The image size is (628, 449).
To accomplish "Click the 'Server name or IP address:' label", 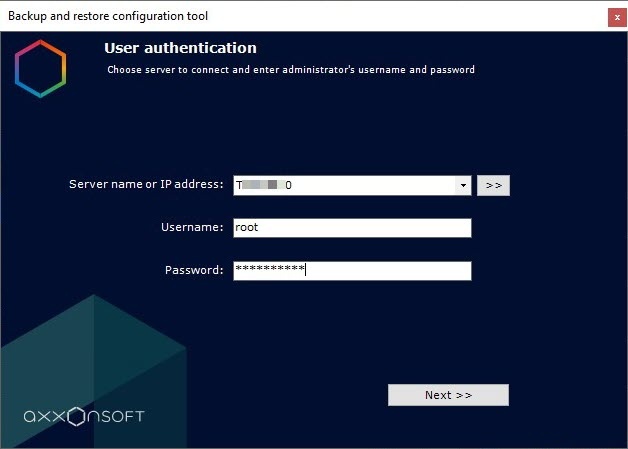I will click(x=146, y=185).
